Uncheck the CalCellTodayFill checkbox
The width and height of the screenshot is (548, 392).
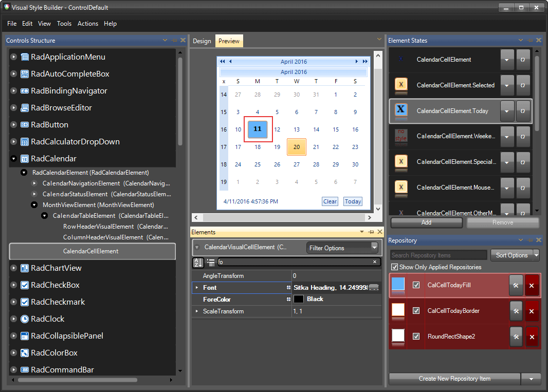[416, 284]
